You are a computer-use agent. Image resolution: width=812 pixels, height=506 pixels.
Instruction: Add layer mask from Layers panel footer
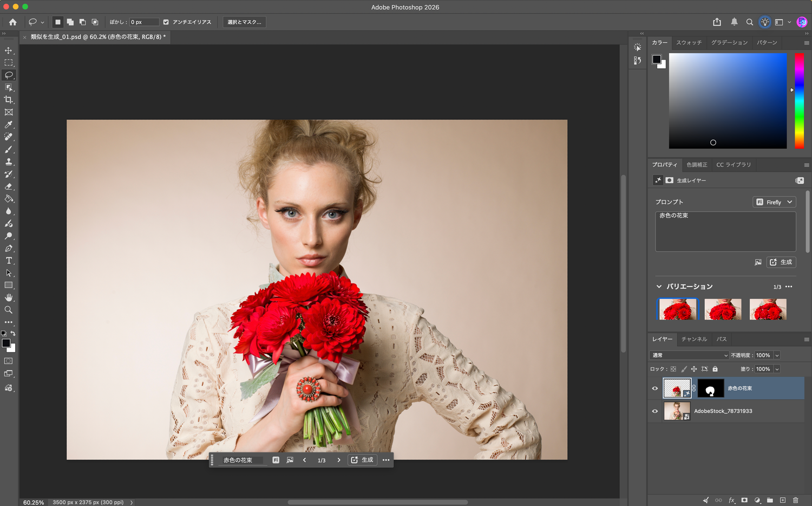point(744,500)
